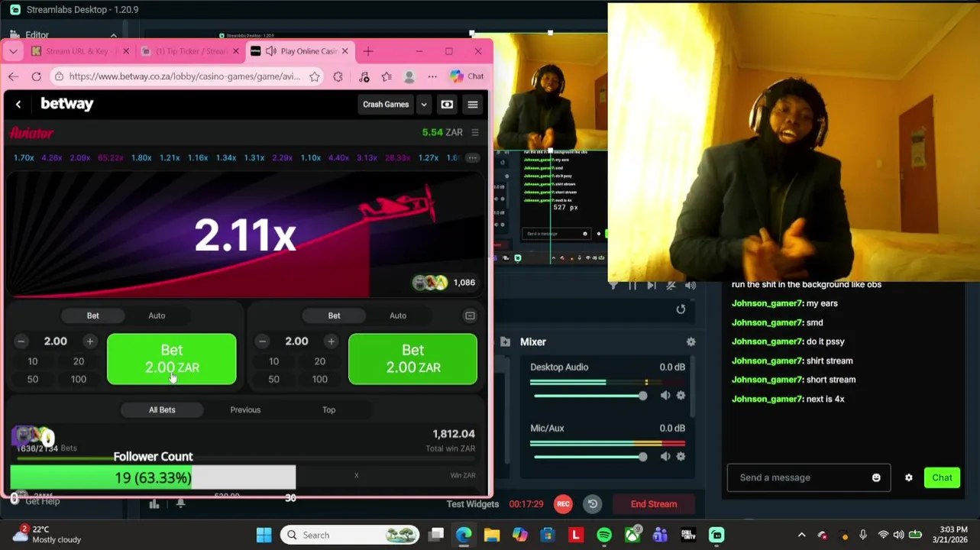Viewport: 980px width, 550px height.
Task: Collapse the Streamlabs Editor sidebar chevron
Action: tap(114, 35)
